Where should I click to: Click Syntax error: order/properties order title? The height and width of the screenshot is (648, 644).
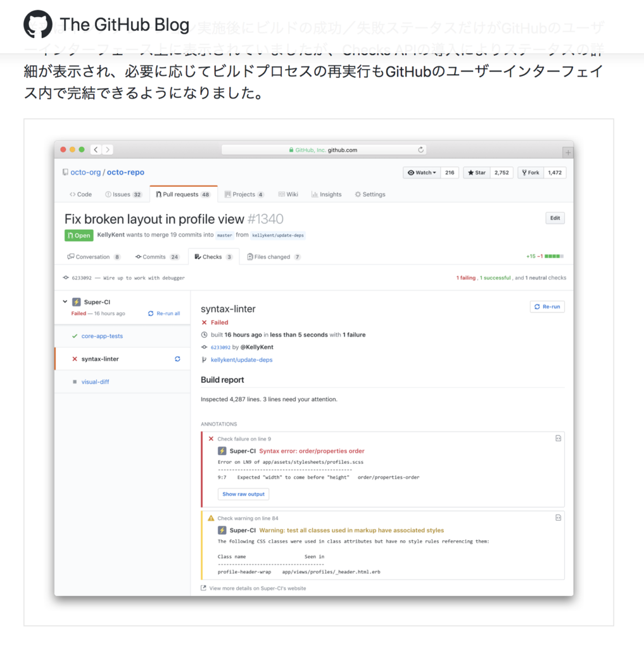(312, 451)
